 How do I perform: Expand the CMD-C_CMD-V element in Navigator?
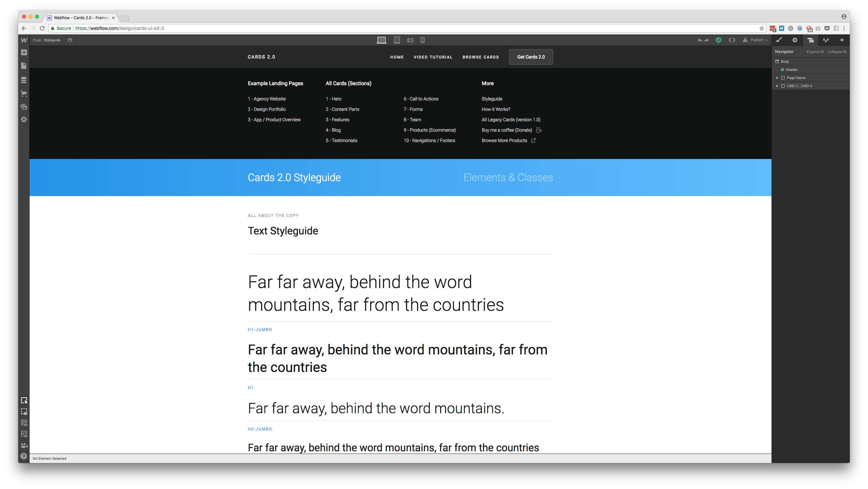pos(777,86)
